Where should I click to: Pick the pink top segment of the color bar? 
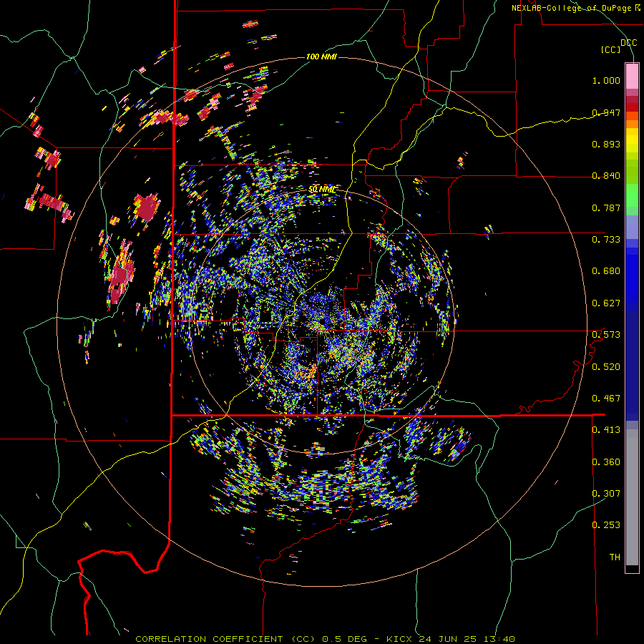[x=632, y=76]
